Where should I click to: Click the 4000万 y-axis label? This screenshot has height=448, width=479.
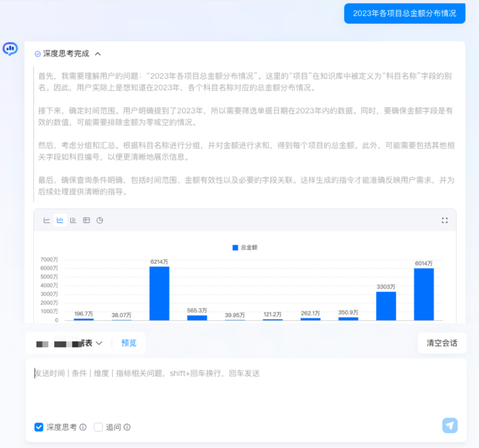coord(49,285)
